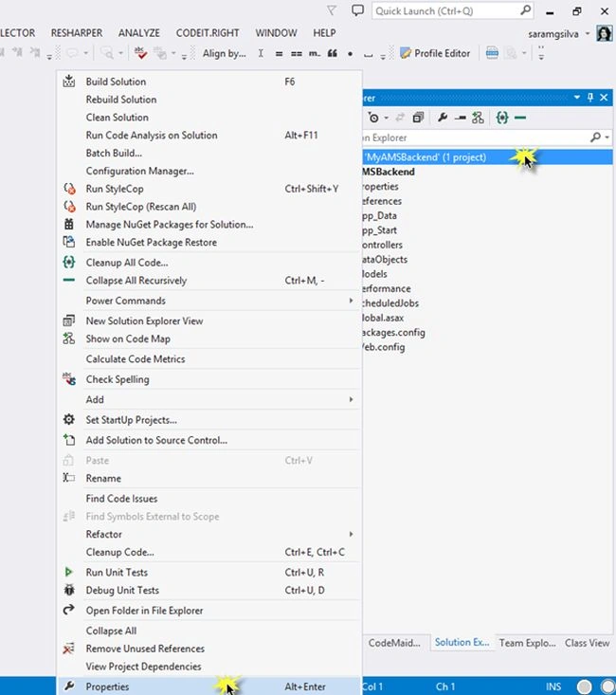Pin the Solution Explorer panel
The image size is (616, 695).
pyautogui.click(x=590, y=97)
